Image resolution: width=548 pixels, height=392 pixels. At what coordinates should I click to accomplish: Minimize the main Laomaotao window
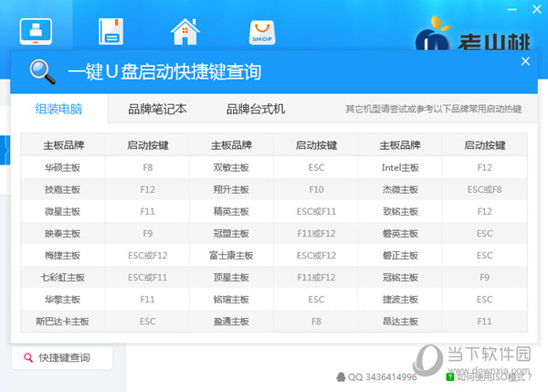512,9
